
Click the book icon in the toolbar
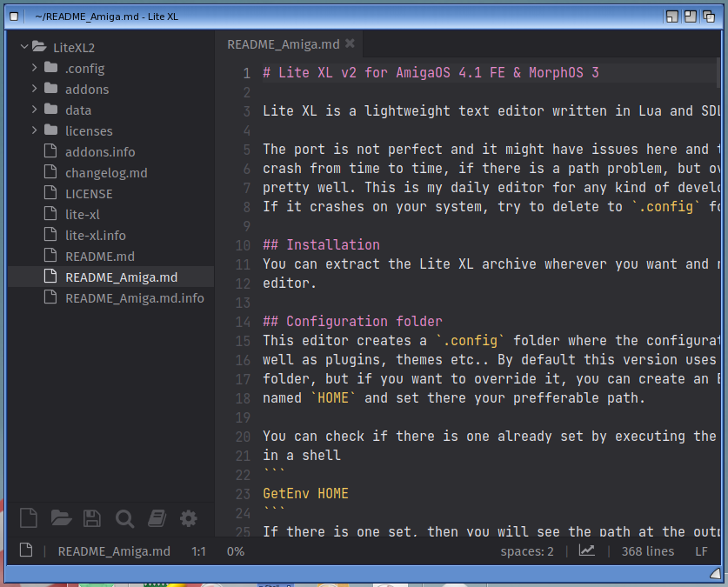(157, 519)
